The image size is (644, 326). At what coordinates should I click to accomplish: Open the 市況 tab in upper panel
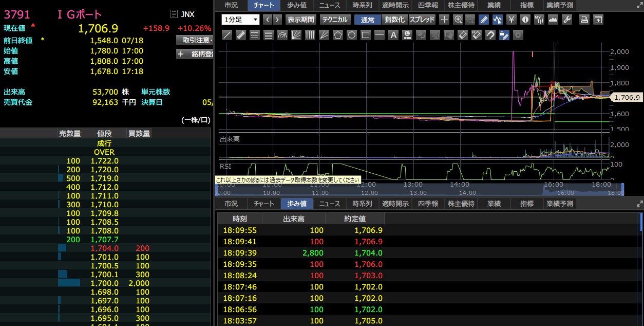pyautogui.click(x=231, y=5)
